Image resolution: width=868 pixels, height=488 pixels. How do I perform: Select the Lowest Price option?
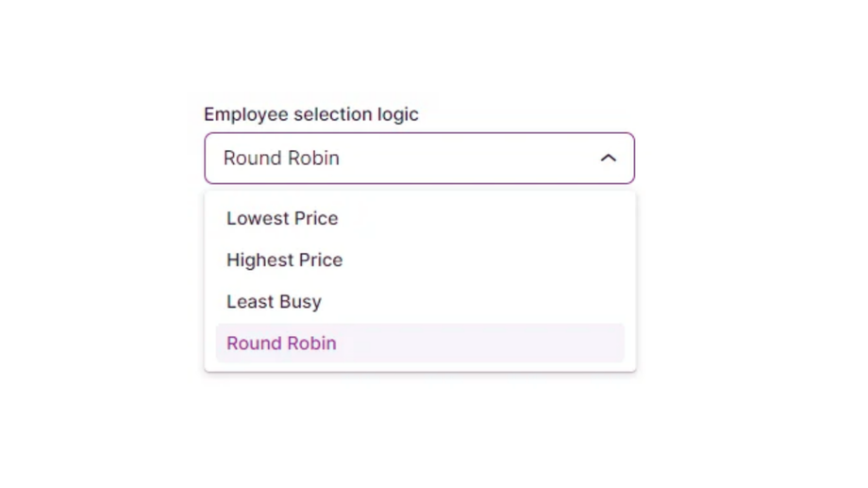click(282, 218)
